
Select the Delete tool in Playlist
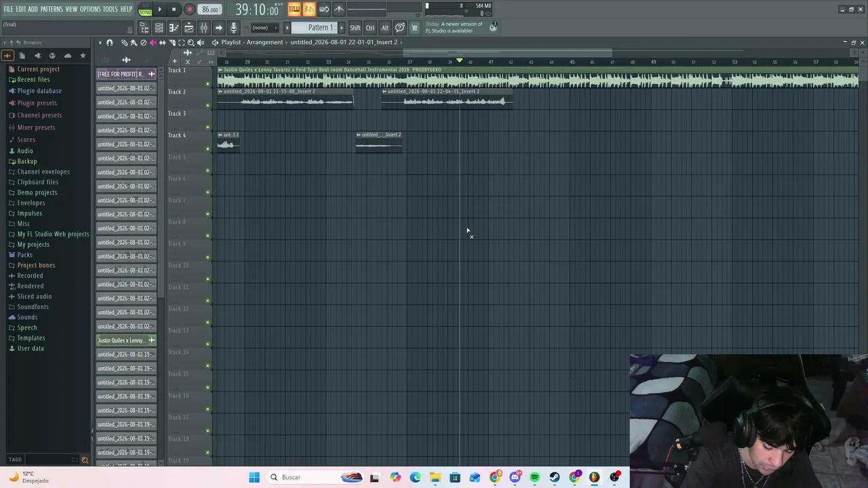(x=143, y=43)
